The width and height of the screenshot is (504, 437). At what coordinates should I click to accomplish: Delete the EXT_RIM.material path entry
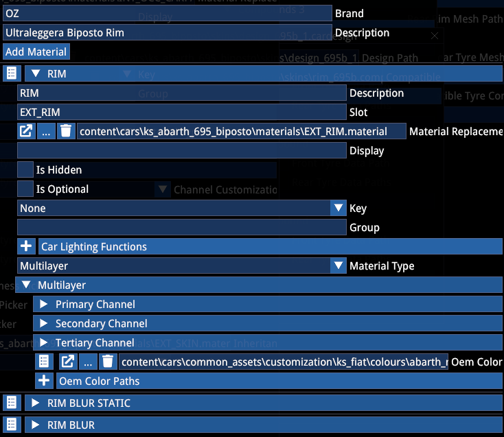point(66,131)
